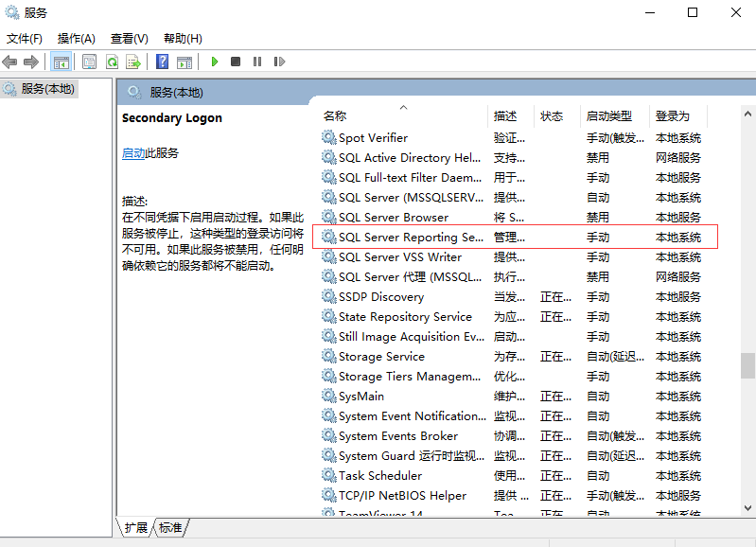
Task: Click the gear icon of SSDP Discovery
Action: [329, 296]
